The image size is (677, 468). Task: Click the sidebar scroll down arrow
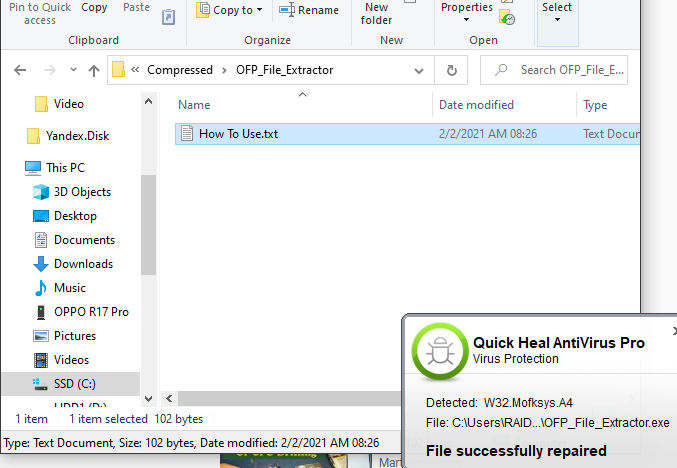pos(149,399)
